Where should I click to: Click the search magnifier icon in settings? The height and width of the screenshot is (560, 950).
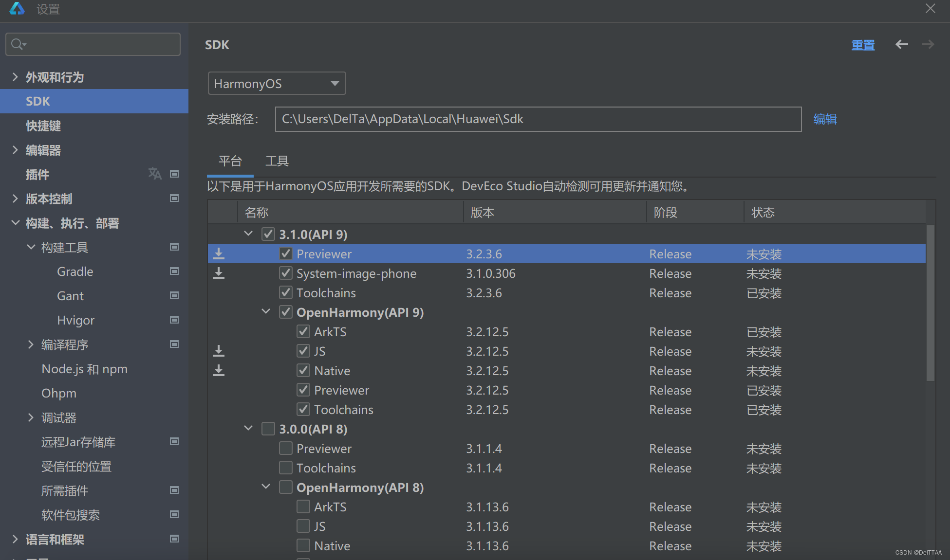17,44
